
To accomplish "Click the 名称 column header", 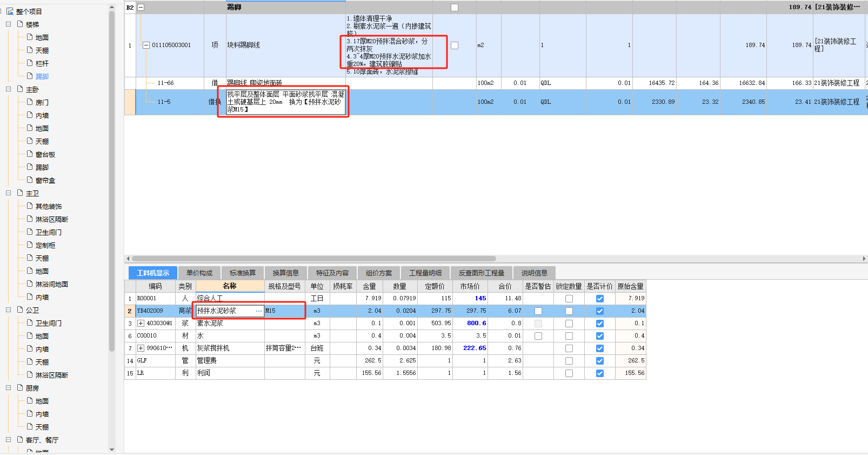I will [x=230, y=286].
